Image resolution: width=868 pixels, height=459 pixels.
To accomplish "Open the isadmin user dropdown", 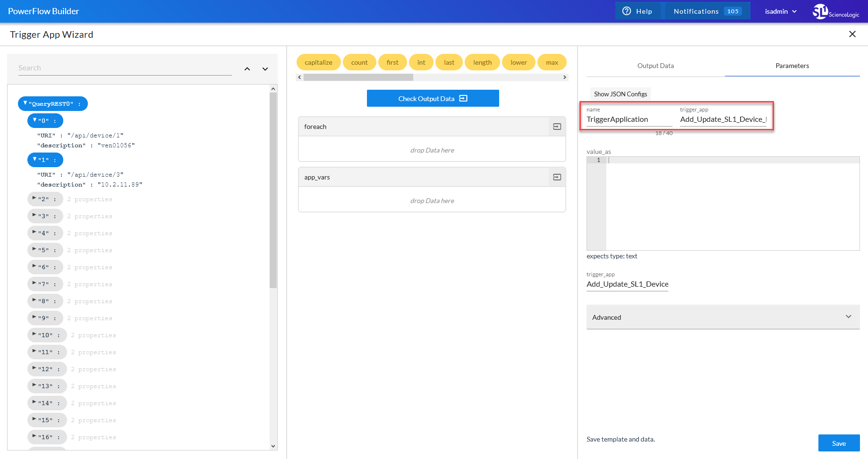I will click(781, 11).
